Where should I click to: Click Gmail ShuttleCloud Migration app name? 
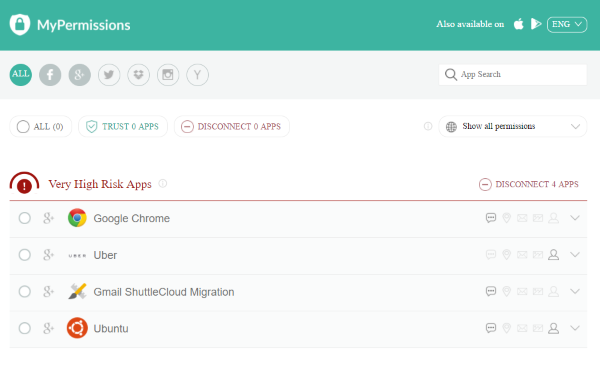coord(164,292)
